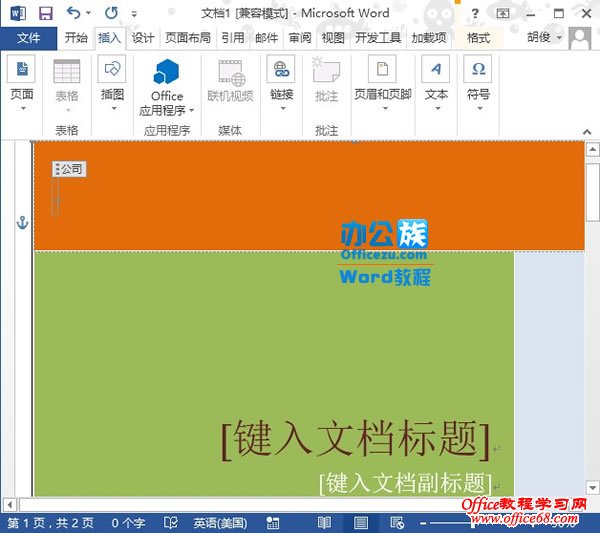Click the 链接 (Links) icon

(281, 69)
